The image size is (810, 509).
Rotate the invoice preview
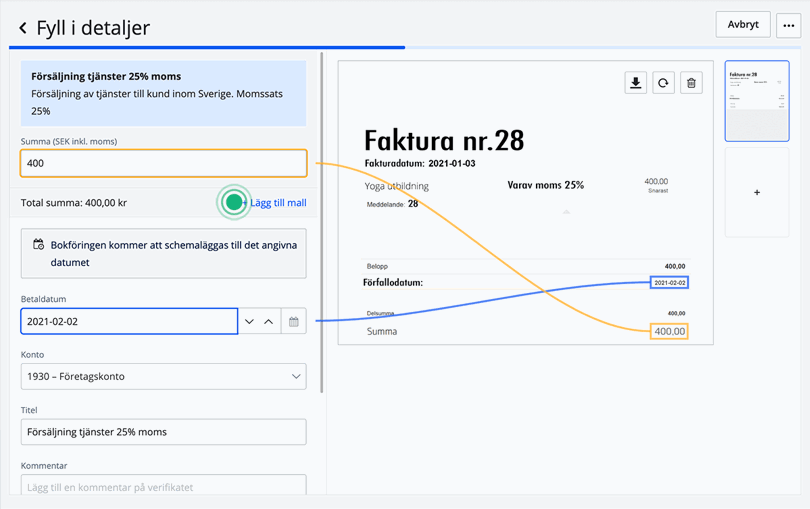(663, 83)
